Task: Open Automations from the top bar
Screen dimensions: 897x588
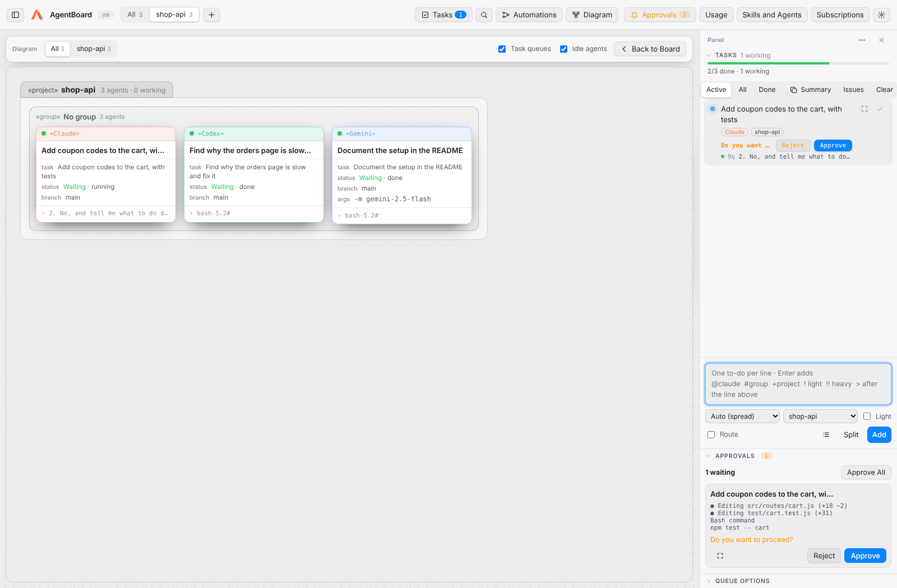Action: pyautogui.click(x=530, y=15)
